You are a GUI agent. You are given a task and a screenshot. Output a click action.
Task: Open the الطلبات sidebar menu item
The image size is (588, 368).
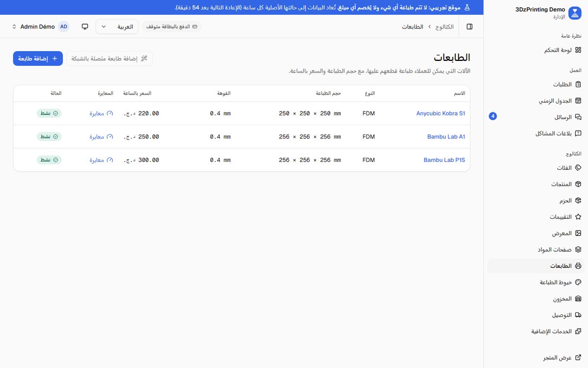click(536, 84)
